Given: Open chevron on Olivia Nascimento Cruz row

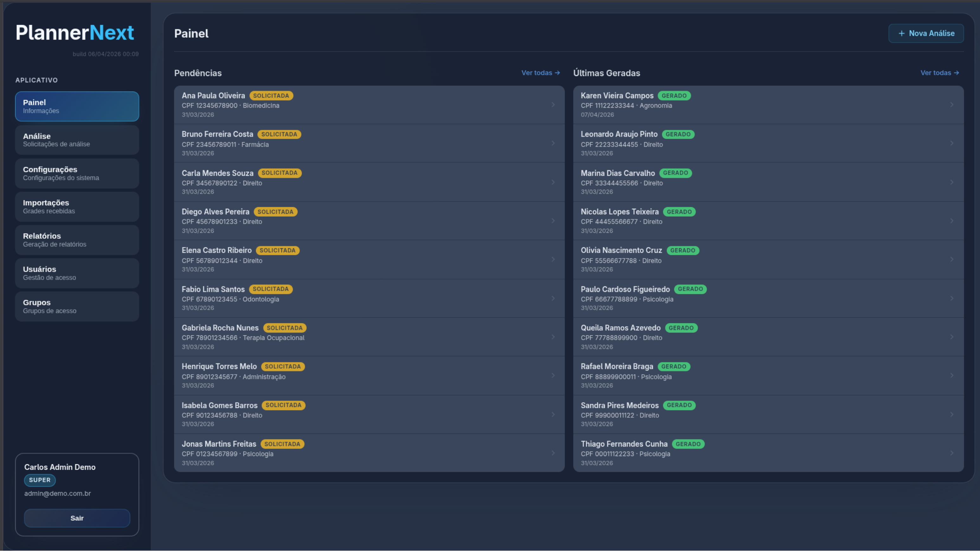Looking at the screenshot, I should point(952,260).
